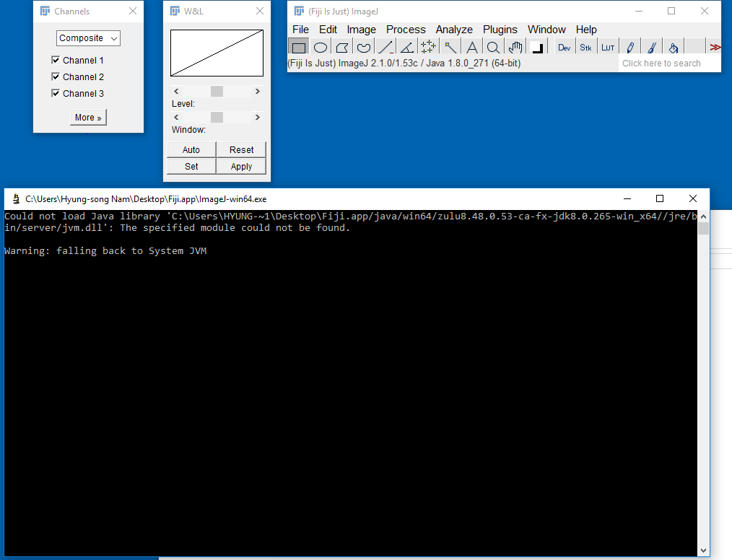Click the Set button in W&L
Viewport: 732px width, 560px height.
click(191, 167)
